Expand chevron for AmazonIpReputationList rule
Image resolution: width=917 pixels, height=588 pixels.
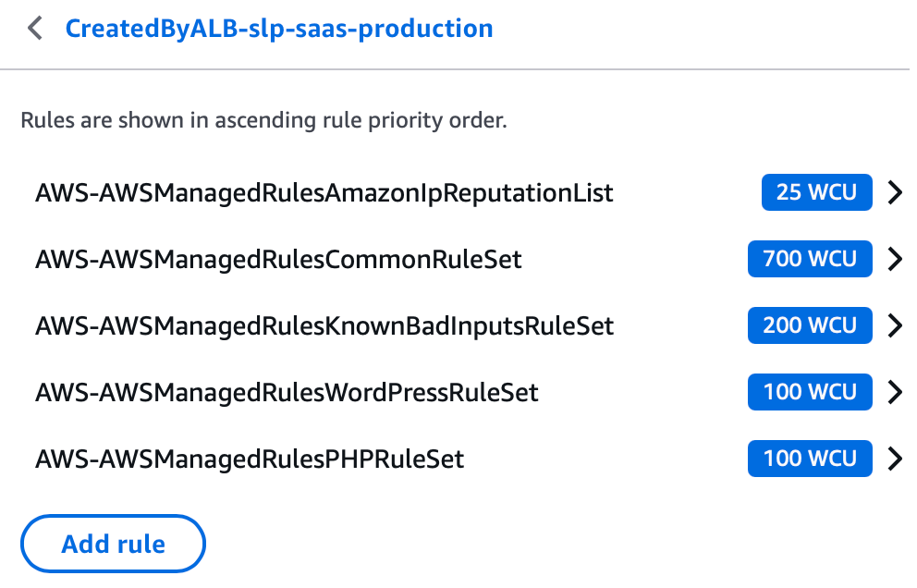coord(894,193)
